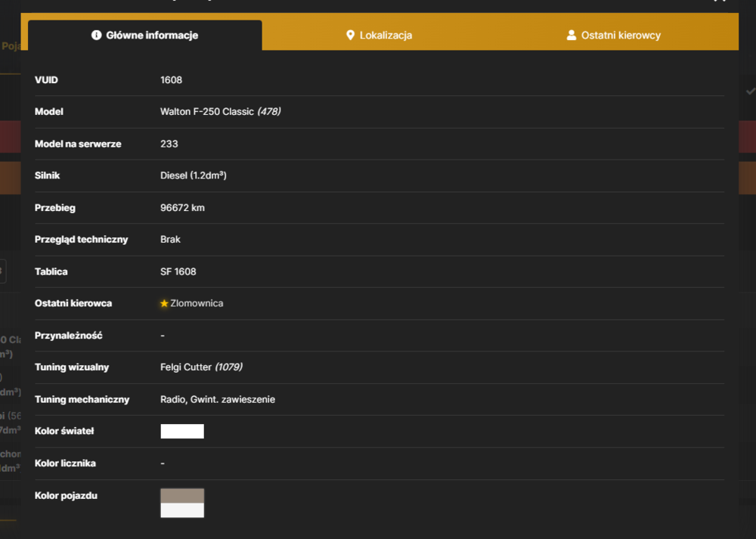The height and width of the screenshot is (539, 756).
Task: Click the Silnik row label
Action: coord(47,175)
